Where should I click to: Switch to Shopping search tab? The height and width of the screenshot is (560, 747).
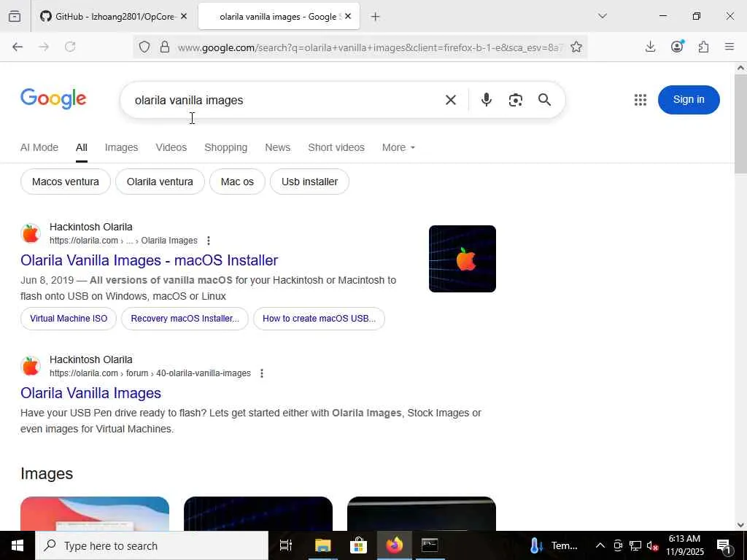(x=226, y=147)
